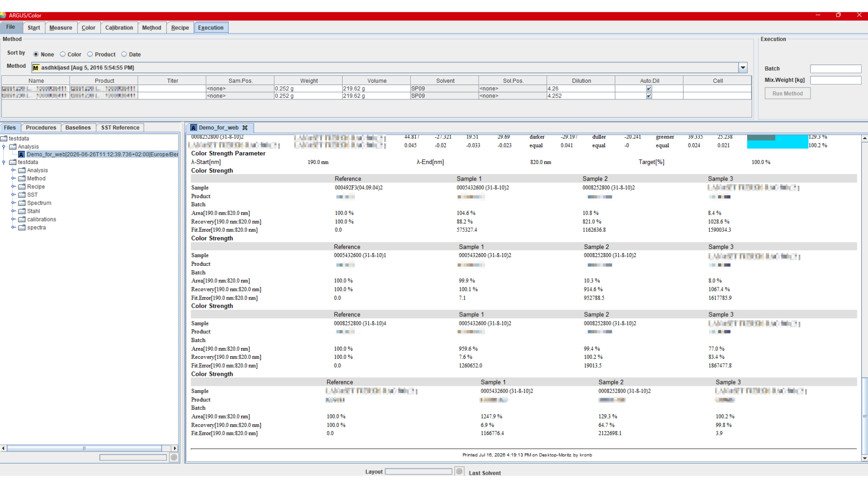
Task: Click the A analysis icon on Demo_for_web tab
Action: (x=193, y=128)
